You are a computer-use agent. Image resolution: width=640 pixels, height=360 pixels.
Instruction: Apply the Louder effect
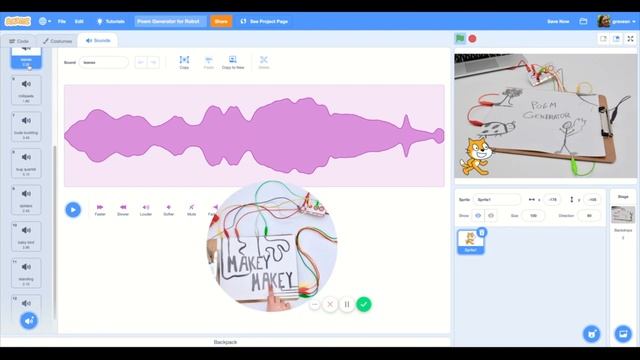click(146, 210)
